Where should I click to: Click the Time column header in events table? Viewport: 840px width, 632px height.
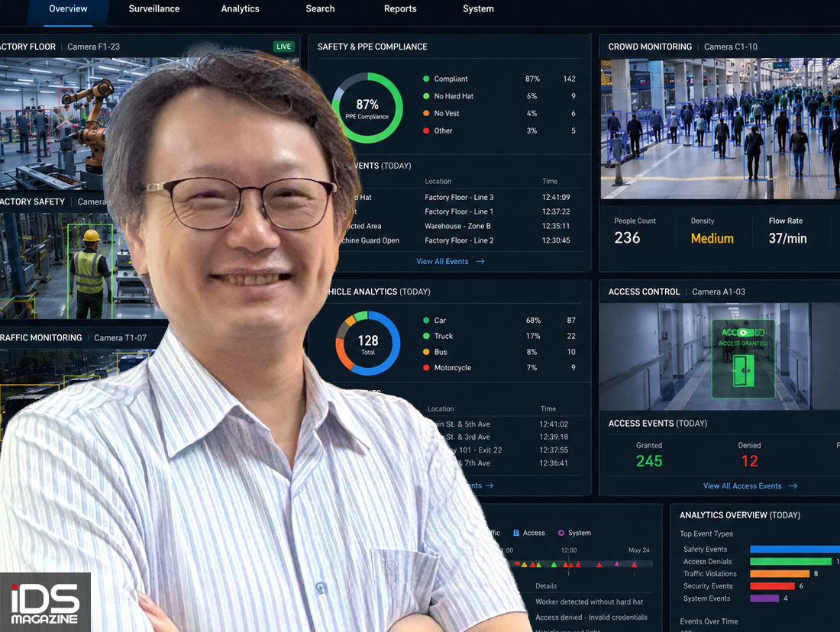[550, 181]
